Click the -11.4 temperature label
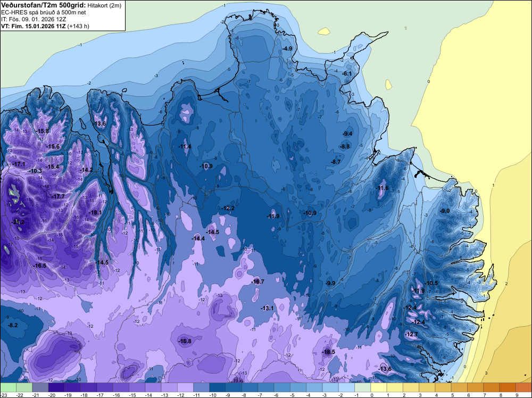Viewport: 532px width, 398px height. [x=185, y=146]
